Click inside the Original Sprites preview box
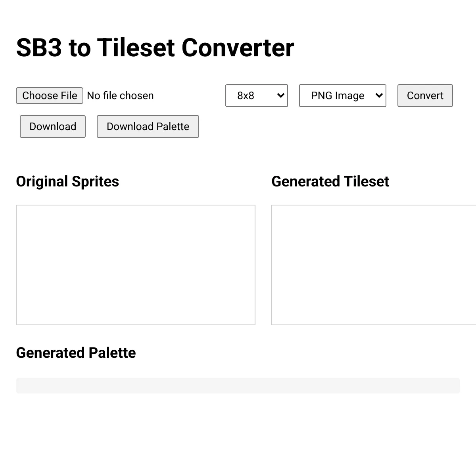Image resolution: width=476 pixels, height=476 pixels. (x=136, y=265)
